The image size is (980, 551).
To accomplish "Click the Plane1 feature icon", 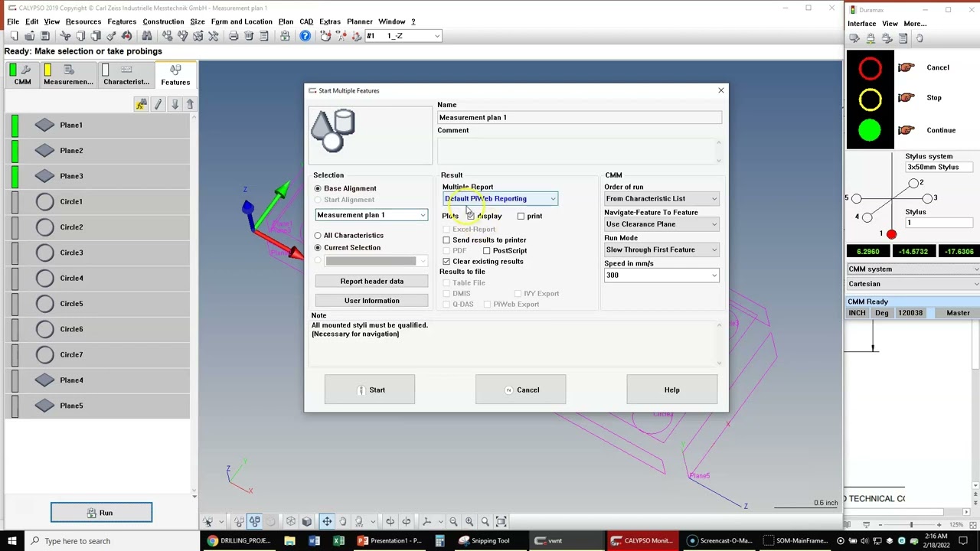I will (44, 125).
